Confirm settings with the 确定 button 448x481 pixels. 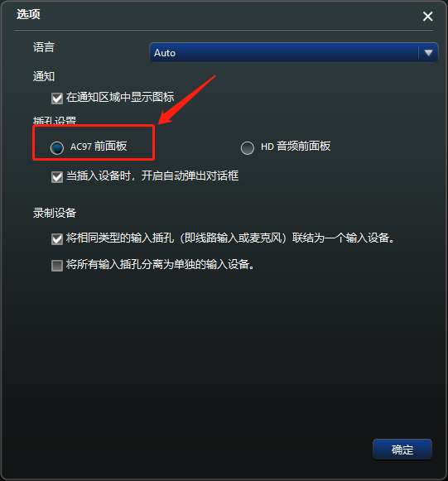pos(402,450)
